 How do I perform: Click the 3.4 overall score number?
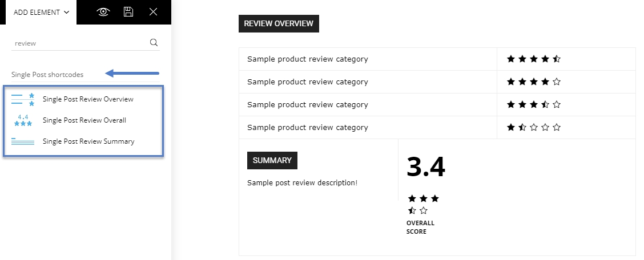425,167
